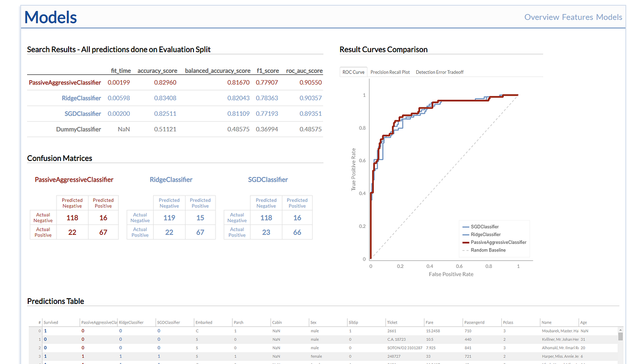Click the Fare column header in Predictions Table

430,322
